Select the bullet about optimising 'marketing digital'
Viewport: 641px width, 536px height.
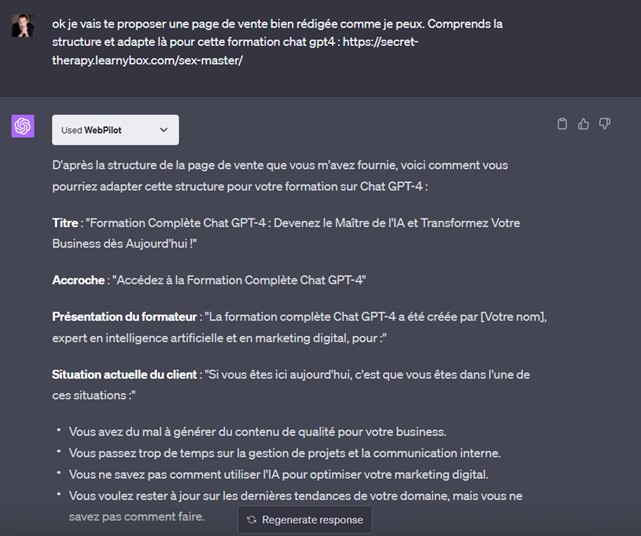tap(278, 474)
